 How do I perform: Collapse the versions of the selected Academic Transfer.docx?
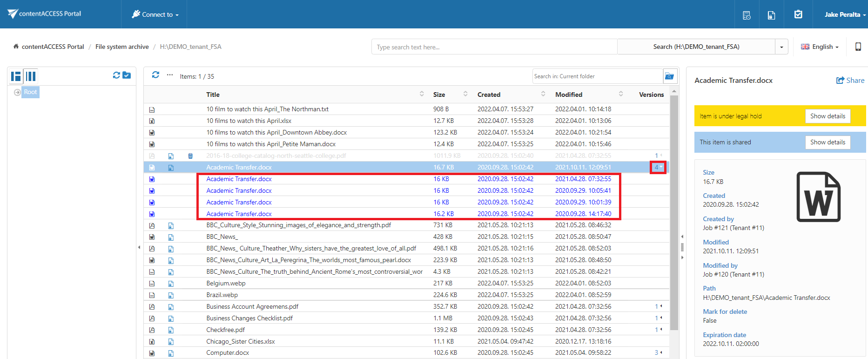point(658,167)
